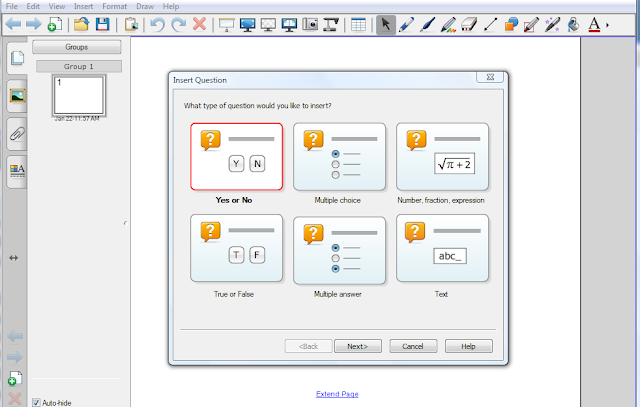Screen dimensions: 640x407
Task: Switch to full screen view icon
Action: click(x=247, y=24)
